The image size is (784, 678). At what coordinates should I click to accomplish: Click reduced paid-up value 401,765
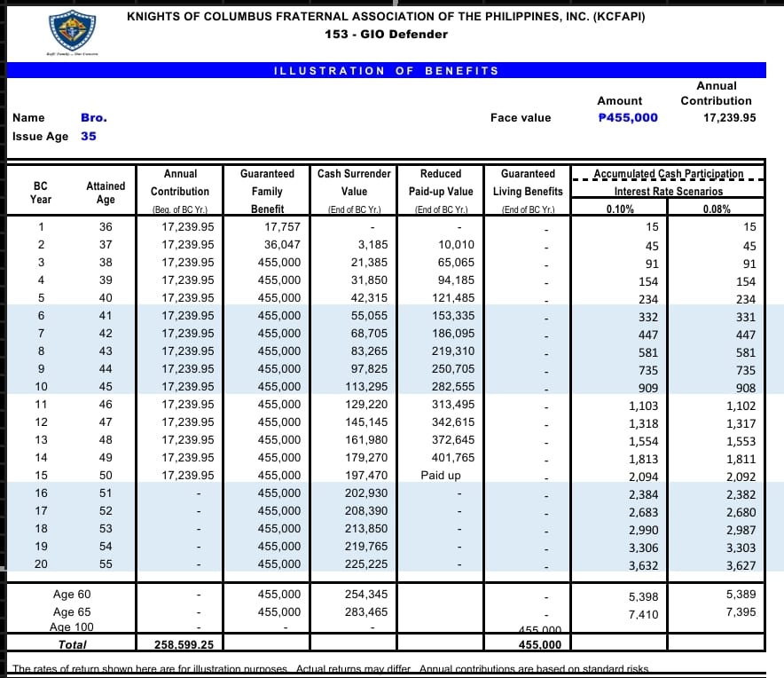[453, 458]
